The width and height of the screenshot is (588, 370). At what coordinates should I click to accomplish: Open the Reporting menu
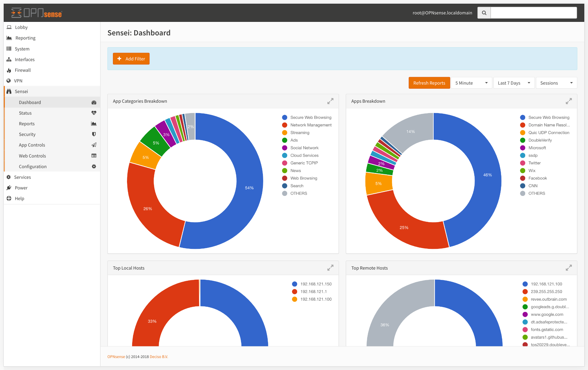[x=52, y=38]
